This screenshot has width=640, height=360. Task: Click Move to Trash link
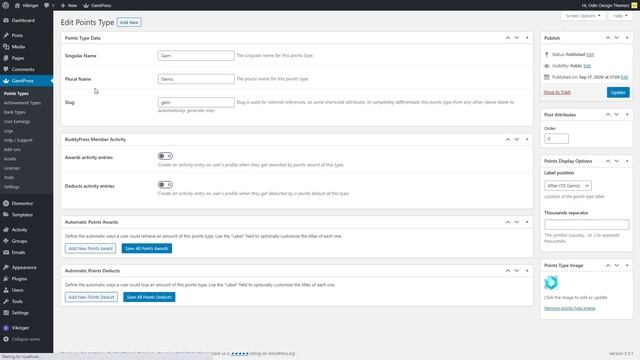[x=557, y=92]
